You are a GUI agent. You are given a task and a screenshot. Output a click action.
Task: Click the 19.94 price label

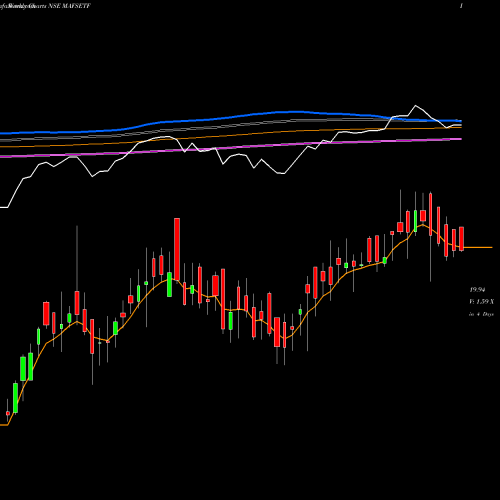477,290
